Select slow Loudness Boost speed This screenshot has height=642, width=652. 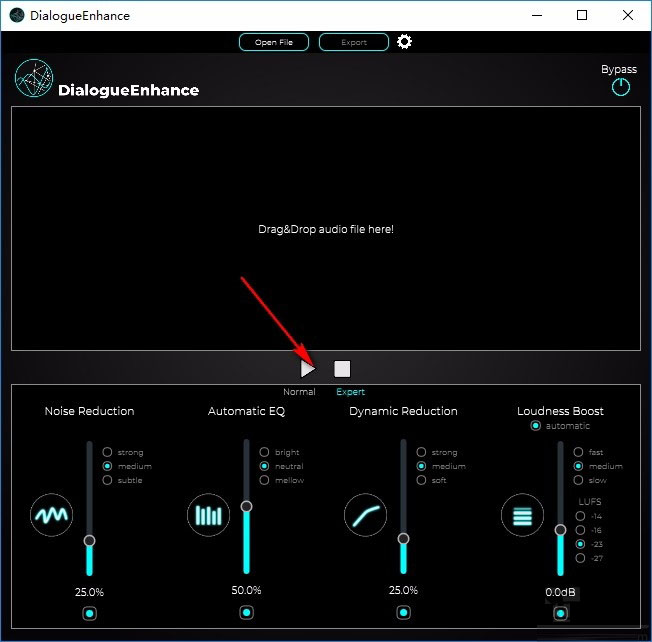578,480
